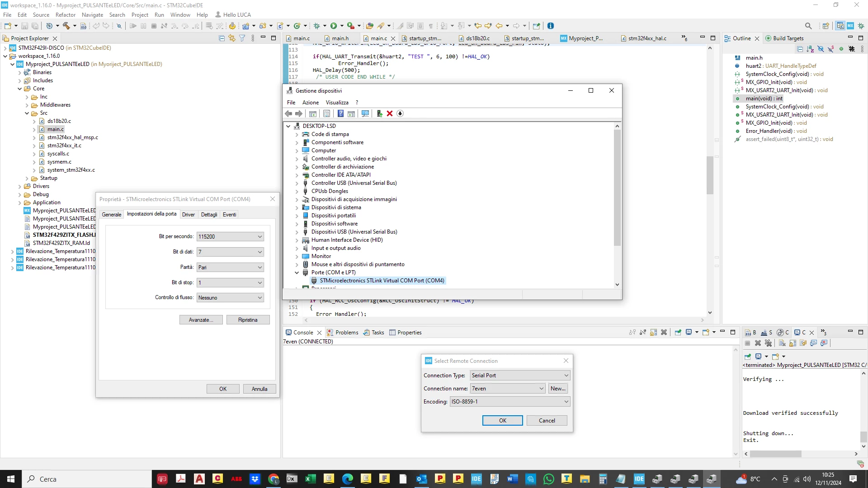Open Azione menu in Gestione dispositivi
The height and width of the screenshot is (488, 868).
[311, 103]
